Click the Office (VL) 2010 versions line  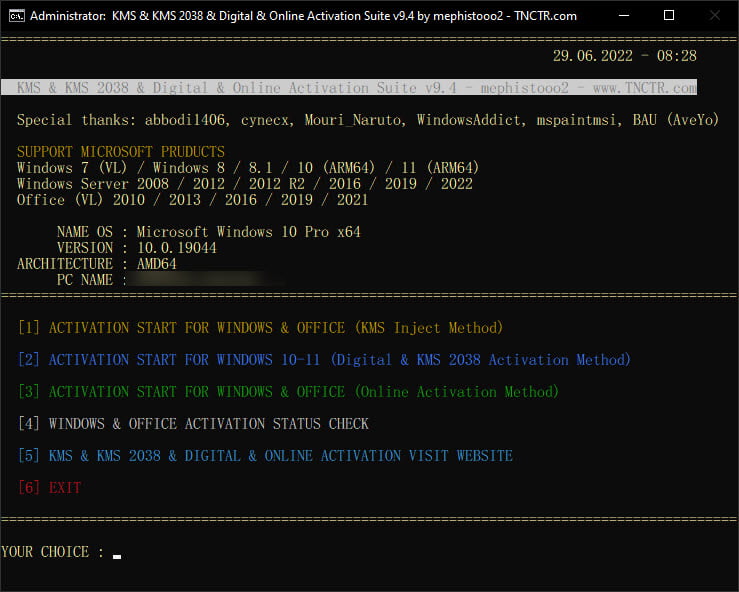[192, 200]
